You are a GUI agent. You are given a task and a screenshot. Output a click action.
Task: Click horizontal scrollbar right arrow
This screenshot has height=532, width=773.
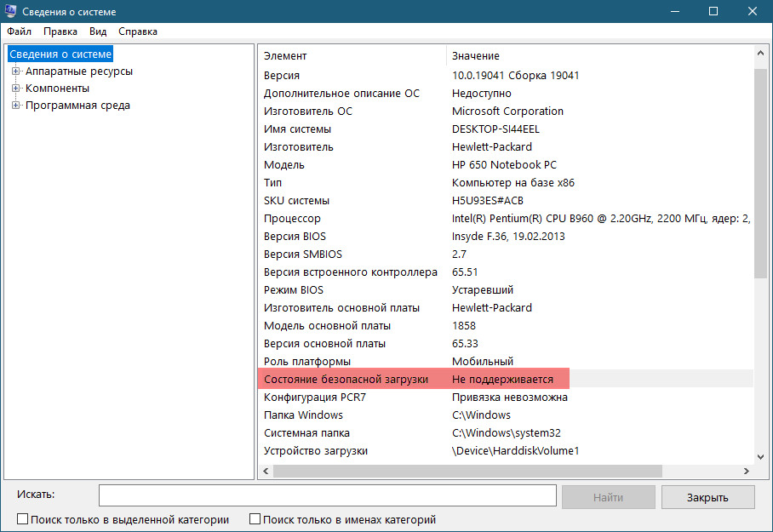tap(747, 472)
